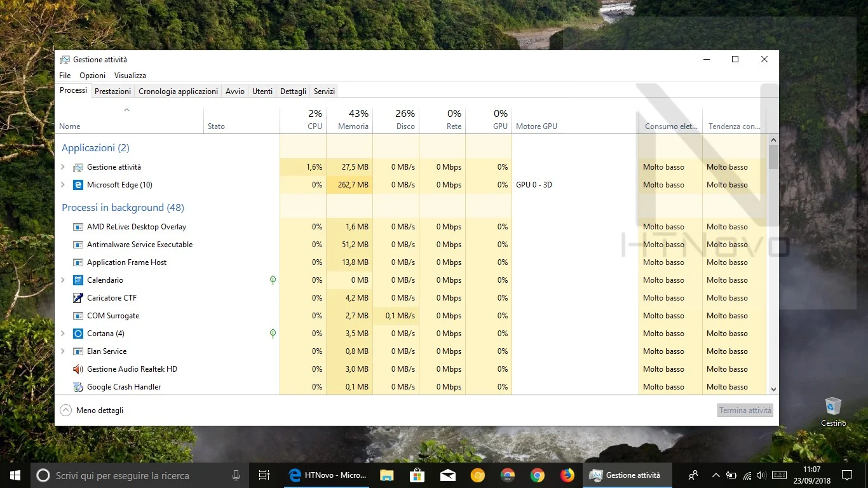Launch Firefox from the taskbar
Viewport: 868px width, 488px height.
(567, 475)
